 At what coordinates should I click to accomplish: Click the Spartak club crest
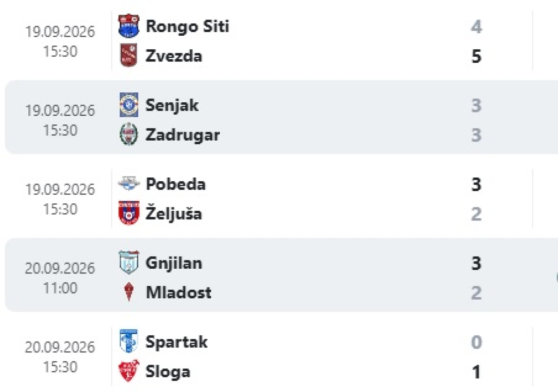point(129,341)
